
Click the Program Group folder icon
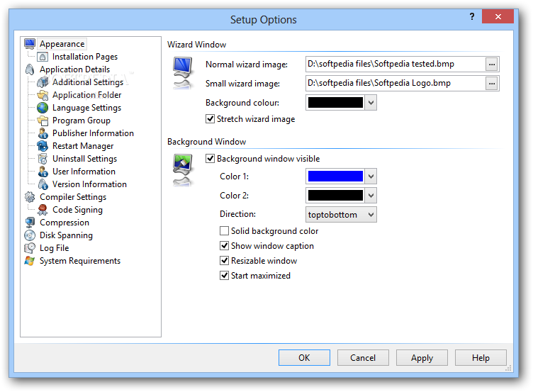click(43, 121)
